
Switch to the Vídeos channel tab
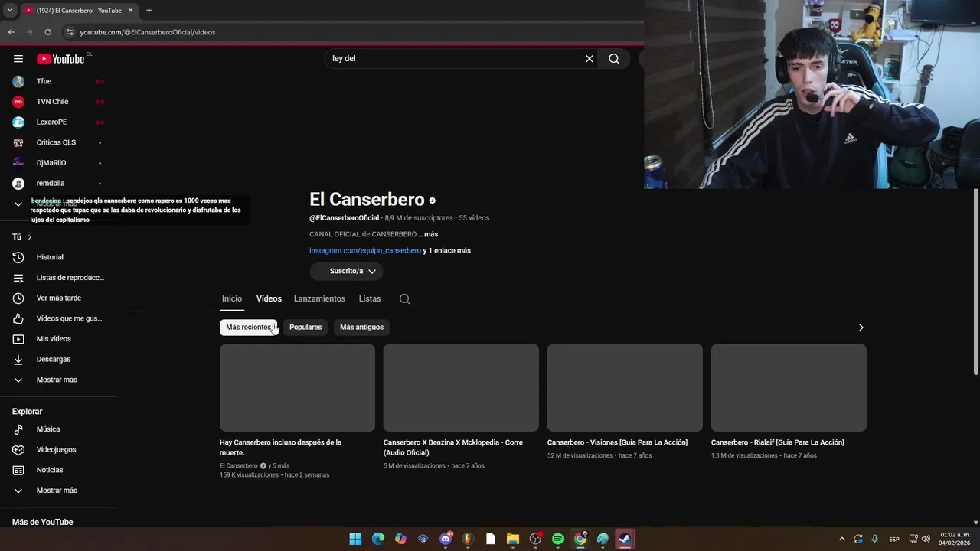tap(269, 298)
